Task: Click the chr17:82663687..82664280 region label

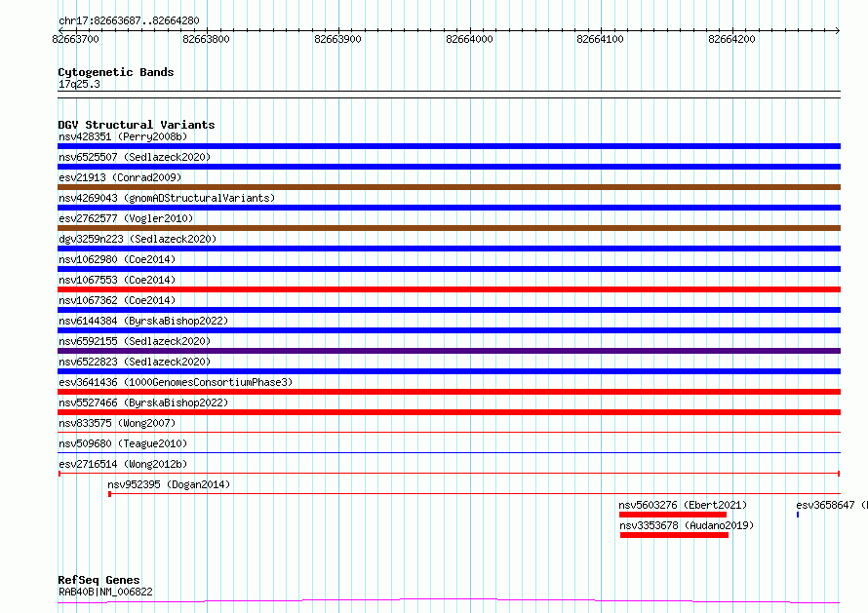Action: [x=129, y=20]
